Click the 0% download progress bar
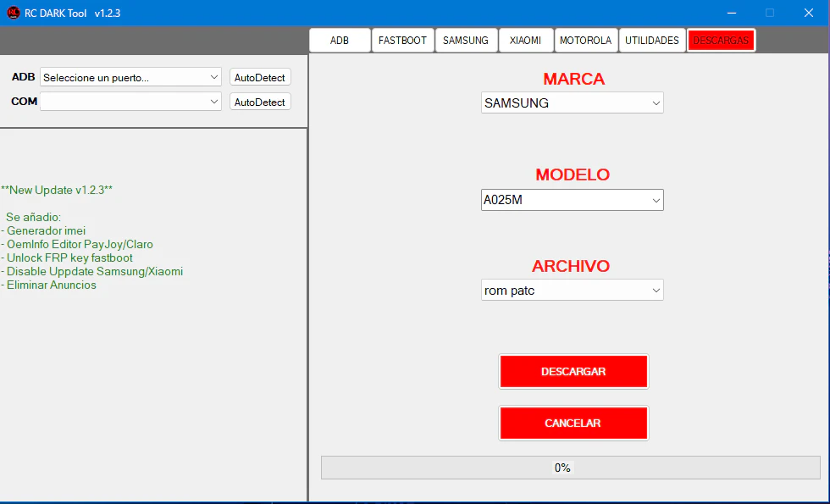 pyautogui.click(x=571, y=468)
